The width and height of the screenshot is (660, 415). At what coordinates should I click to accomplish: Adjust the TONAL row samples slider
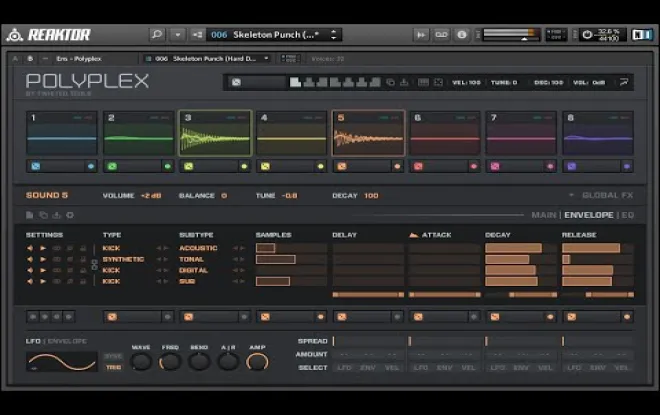click(291, 259)
